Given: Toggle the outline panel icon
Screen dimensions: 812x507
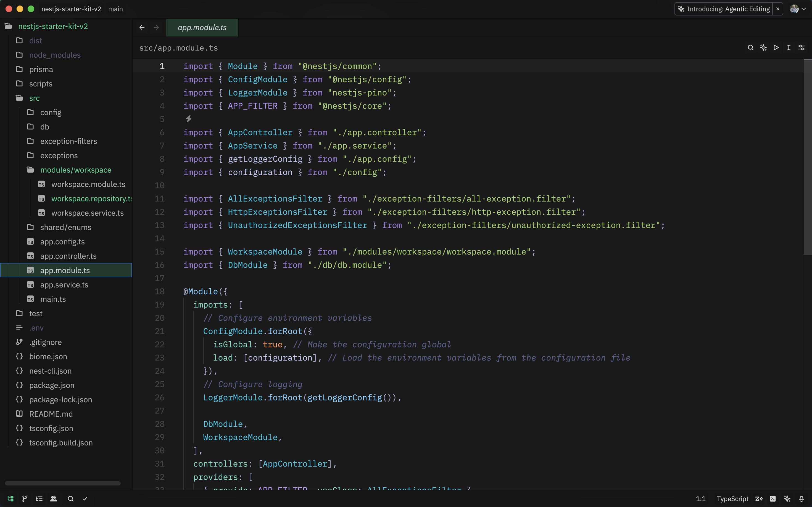Looking at the screenshot, I should (x=39, y=499).
